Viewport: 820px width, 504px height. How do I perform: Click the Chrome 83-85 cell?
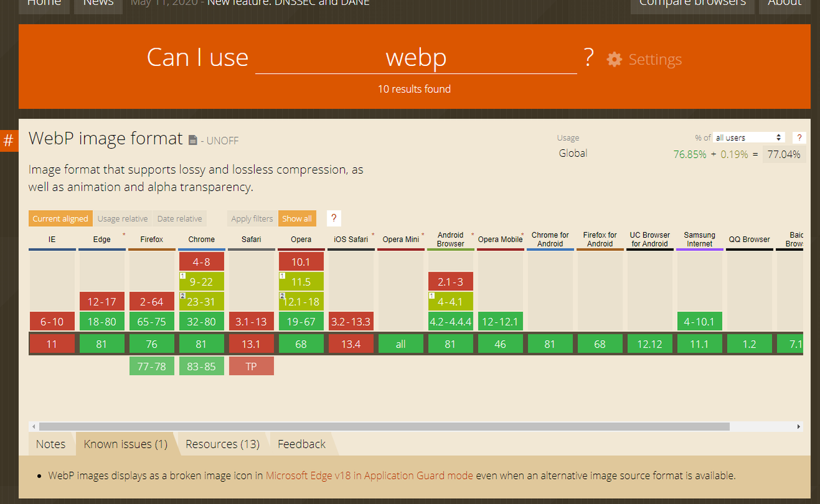click(202, 366)
